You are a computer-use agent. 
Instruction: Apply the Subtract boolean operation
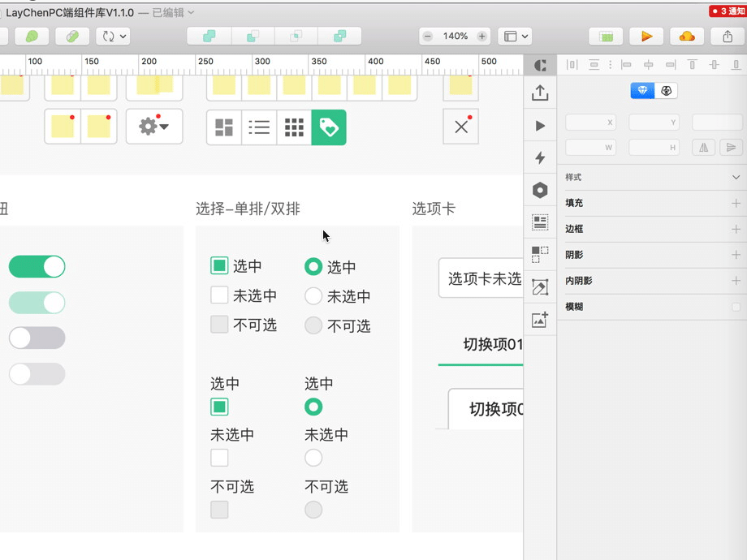[253, 37]
